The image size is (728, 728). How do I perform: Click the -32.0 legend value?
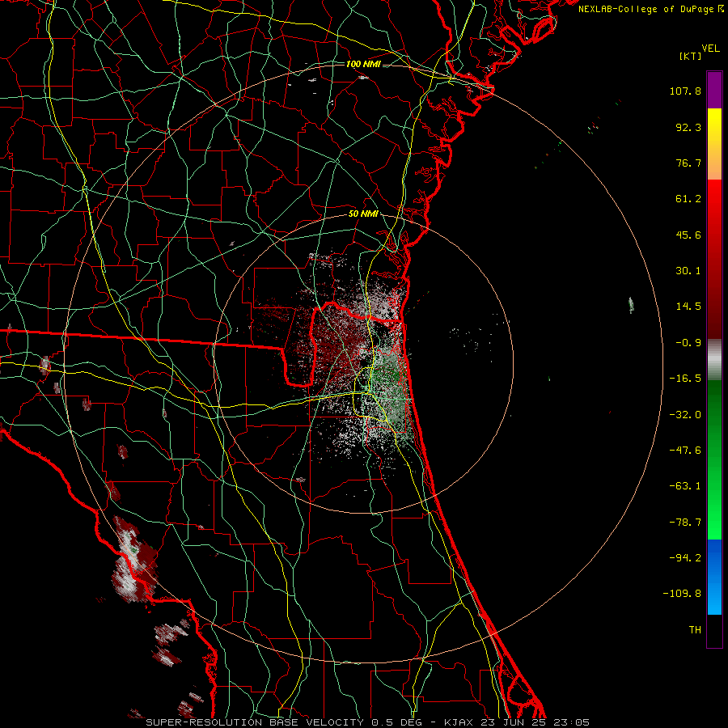click(x=685, y=415)
